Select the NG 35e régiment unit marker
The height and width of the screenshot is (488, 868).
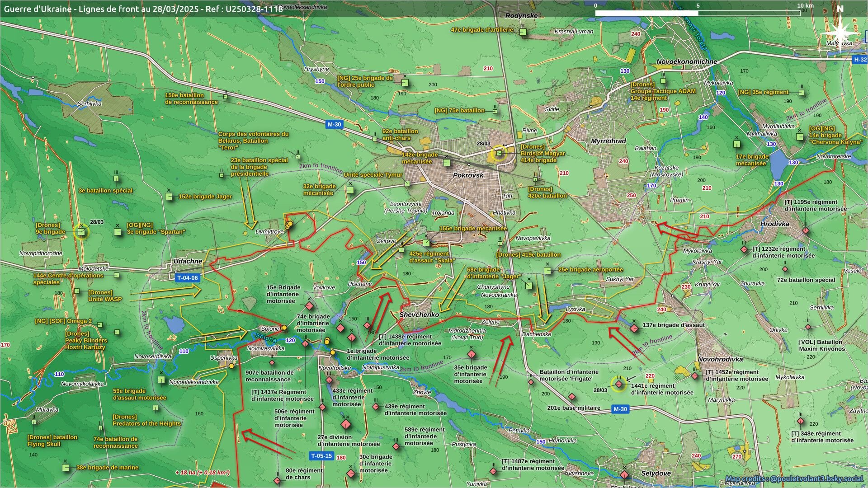pos(802,93)
